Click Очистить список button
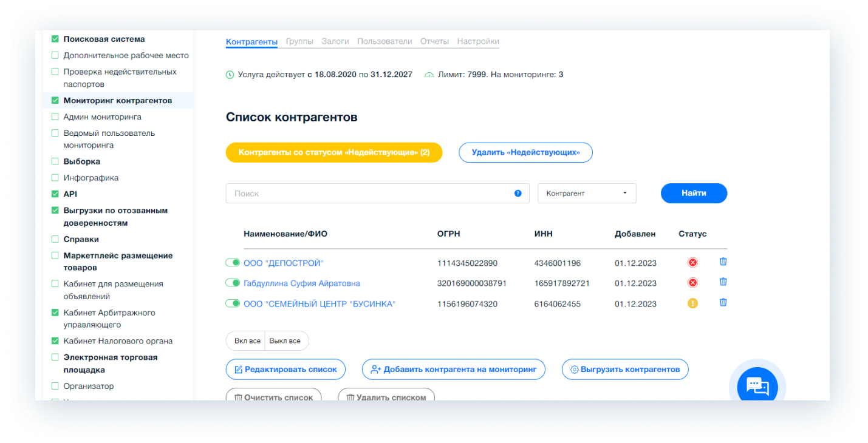The image size is (868, 443). [x=273, y=394]
